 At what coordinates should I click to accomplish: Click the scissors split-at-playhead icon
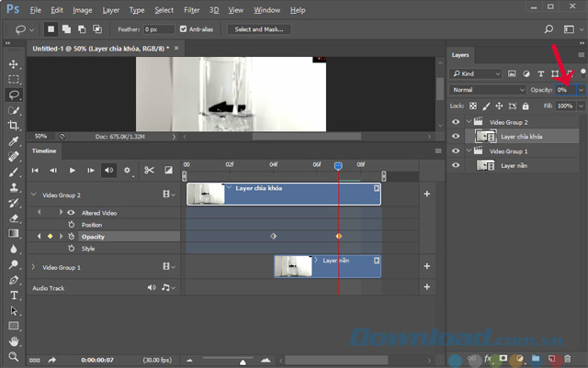click(x=149, y=170)
